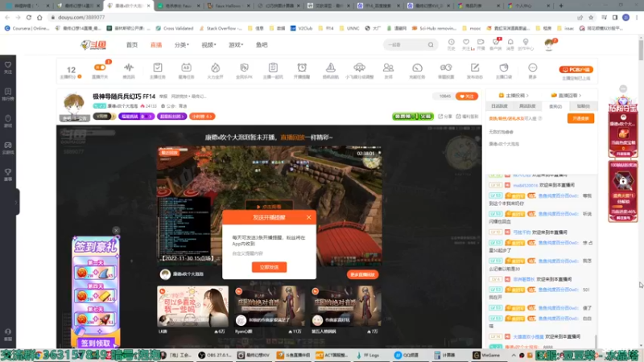The height and width of the screenshot is (362, 644).
Task: Open the anime girl recommended stream thumbnail
Action: pos(192,306)
